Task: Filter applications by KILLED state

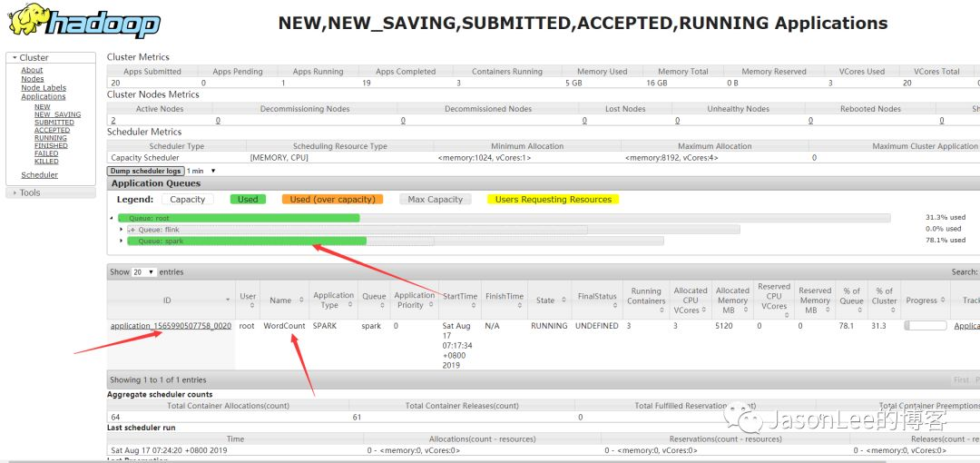Action: [x=46, y=161]
